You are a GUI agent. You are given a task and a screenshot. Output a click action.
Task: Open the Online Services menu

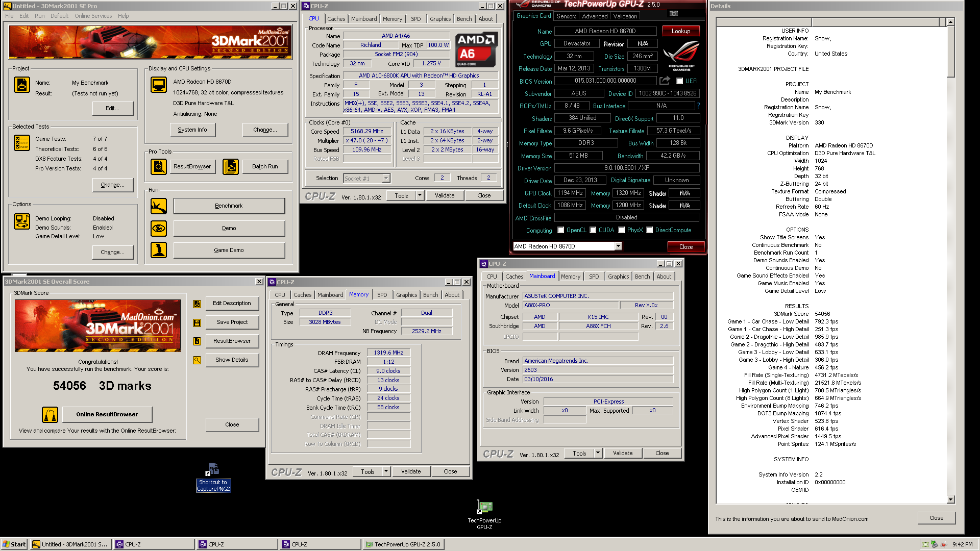coord(93,16)
